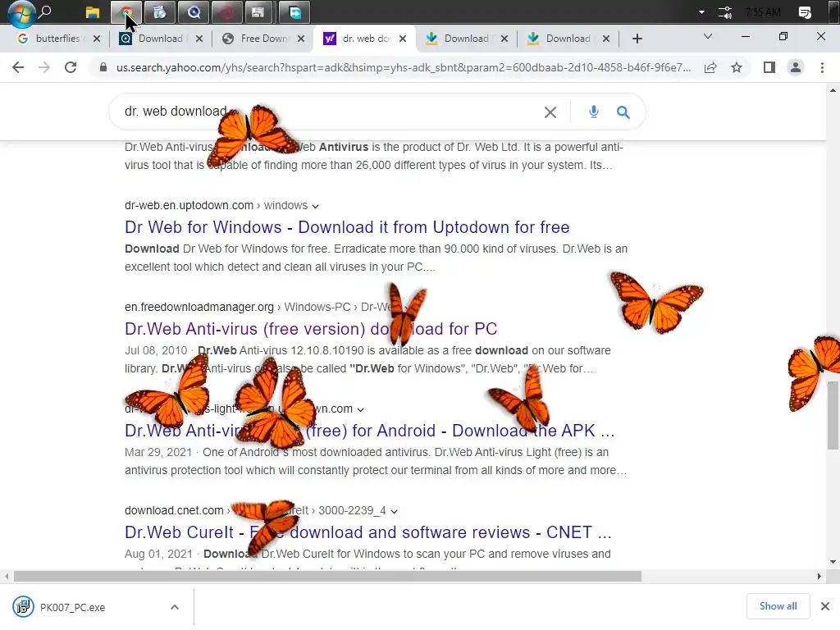
Task: Open the taskbar search magnifier
Action: [x=46, y=11]
